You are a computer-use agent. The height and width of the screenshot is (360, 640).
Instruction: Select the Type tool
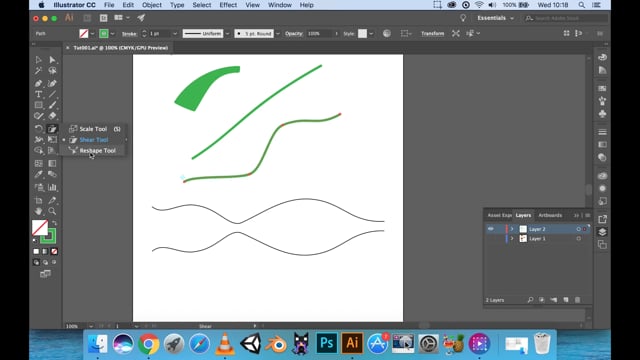tap(38, 94)
